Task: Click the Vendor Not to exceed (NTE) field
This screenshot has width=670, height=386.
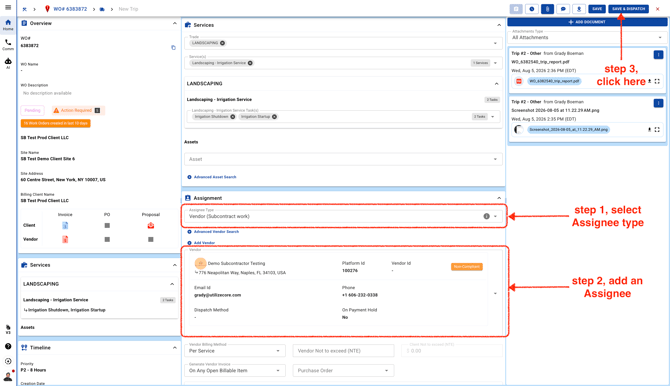Action: tap(343, 351)
